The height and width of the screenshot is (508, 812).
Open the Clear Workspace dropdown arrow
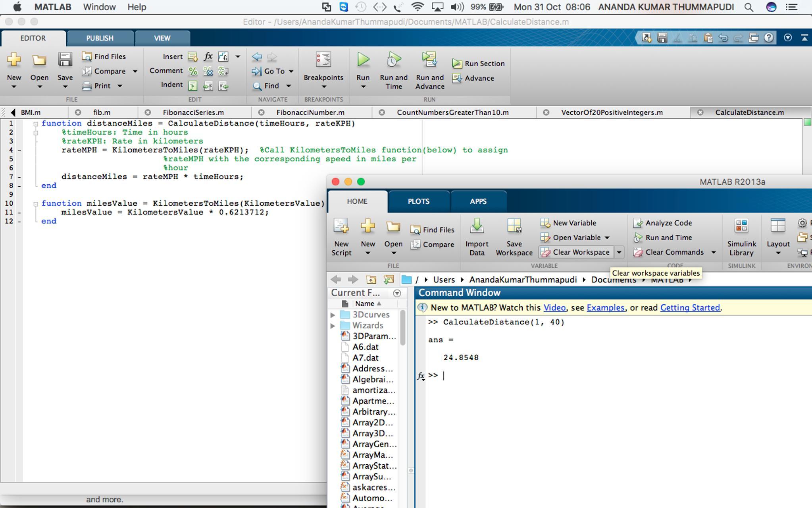tap(619, 252)
